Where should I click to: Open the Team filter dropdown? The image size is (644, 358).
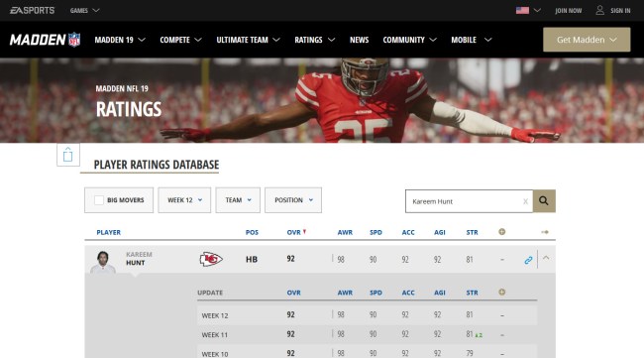click(x=238, y=200)
